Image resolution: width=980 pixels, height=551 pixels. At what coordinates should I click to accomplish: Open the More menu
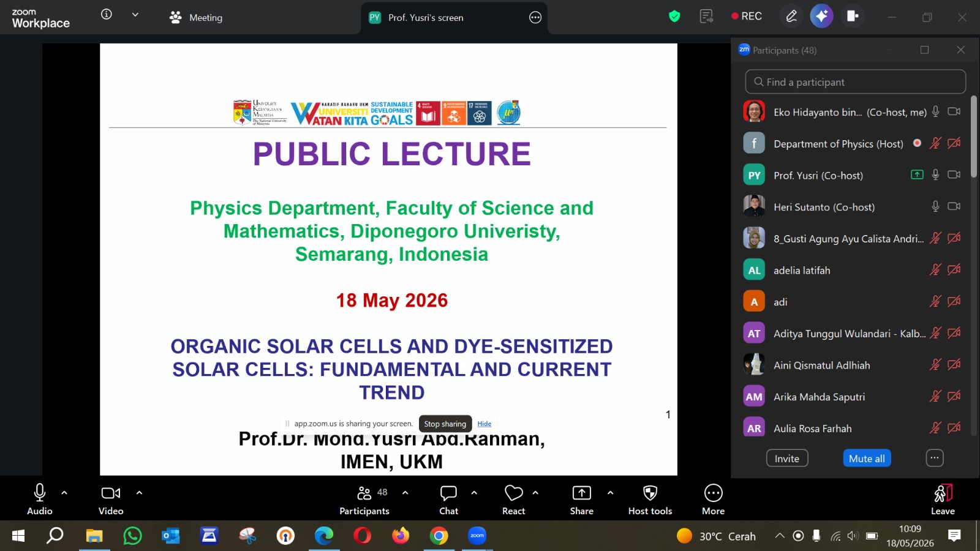pyautogui.click(x=714, y=499)
